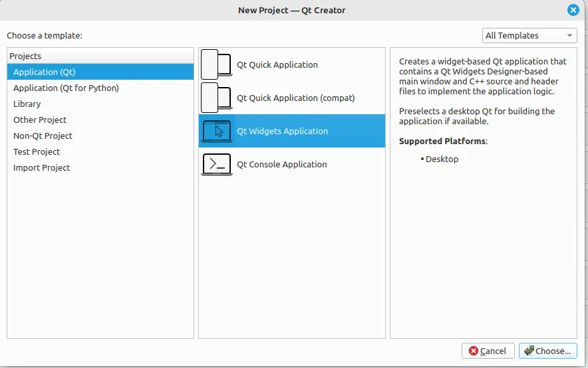Click the Desktop platform bullet text
This screenshot has width=588, height=368.
pos(442,159)
